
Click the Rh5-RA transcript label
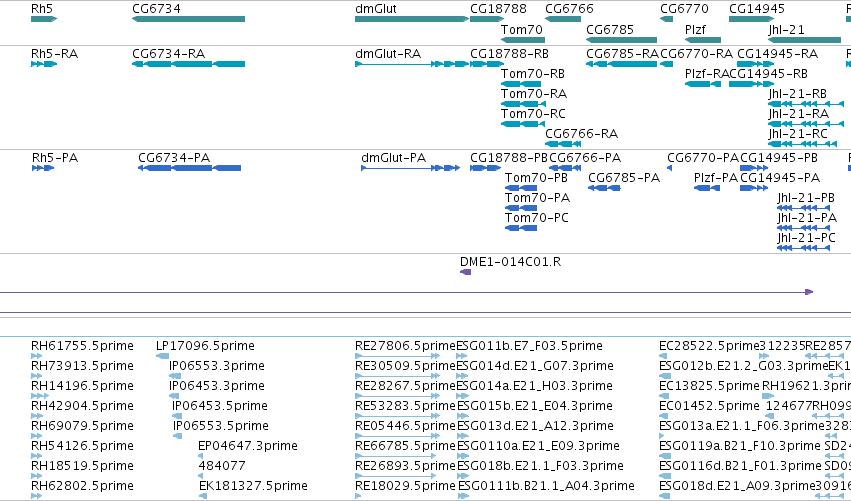pos(54,54)
